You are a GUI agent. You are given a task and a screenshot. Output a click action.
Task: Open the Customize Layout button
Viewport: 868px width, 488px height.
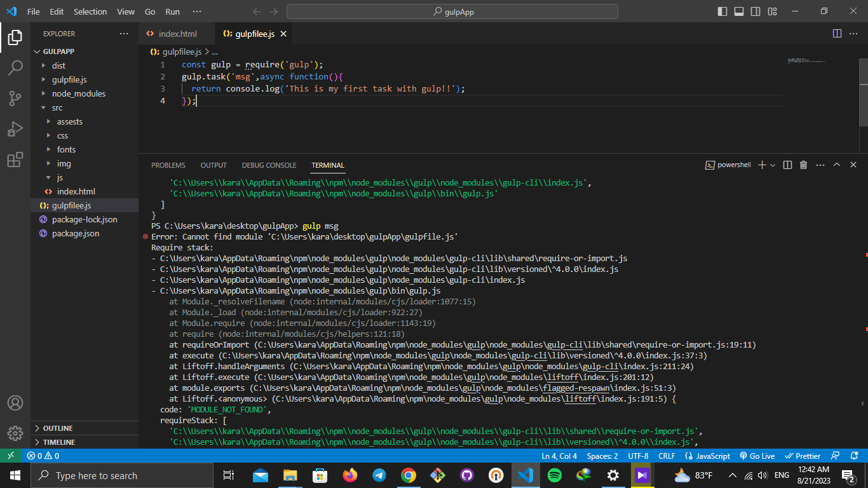772,11
